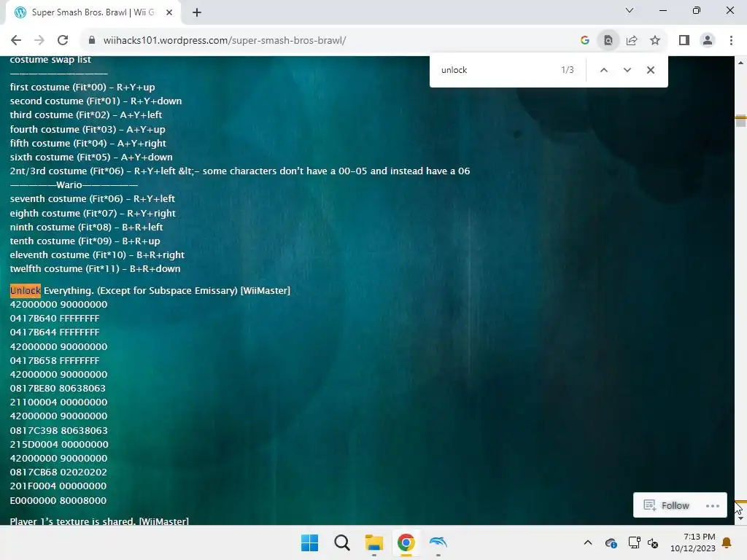This screenshot has width=747, height=560.
Task: Click the page scrollbar thumb
Action: tap(740, 121)
